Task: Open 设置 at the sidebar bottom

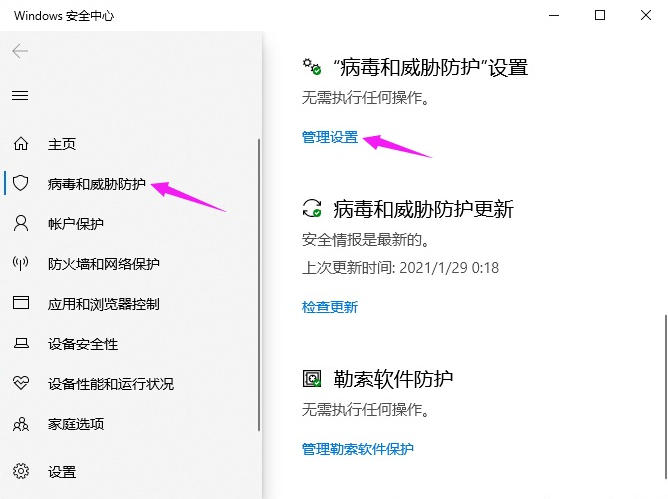Action: point(61,472)
